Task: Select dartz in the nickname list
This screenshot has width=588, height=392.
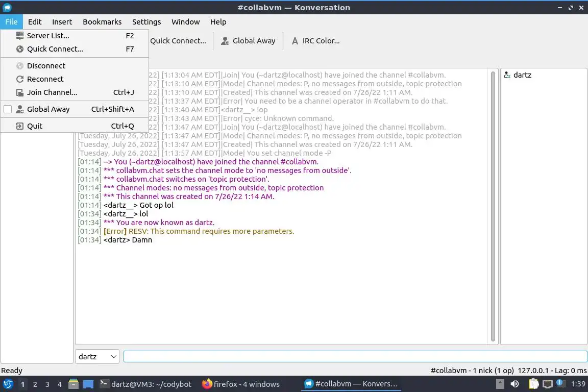Action: 522,75
